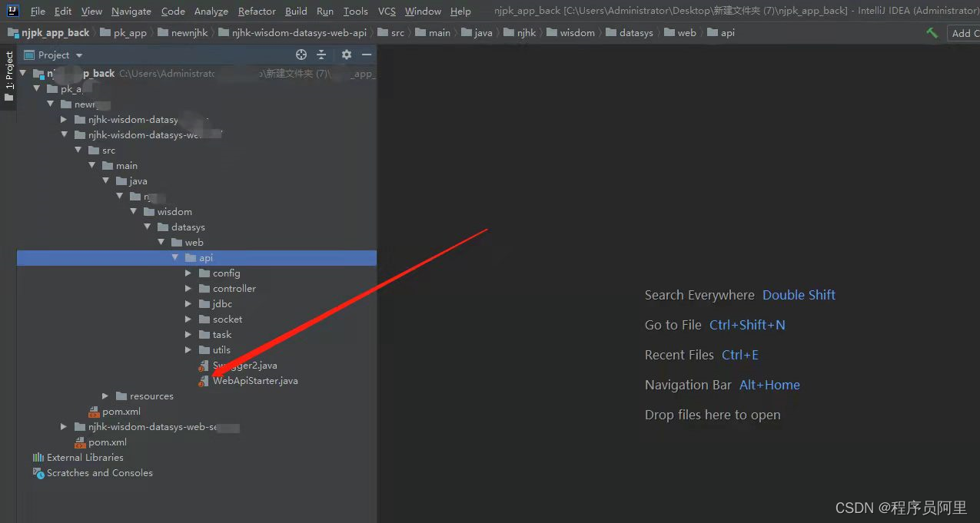Click the External Libraries icon
This screenshot has width=980, height=523.
[x=38, y=458]
